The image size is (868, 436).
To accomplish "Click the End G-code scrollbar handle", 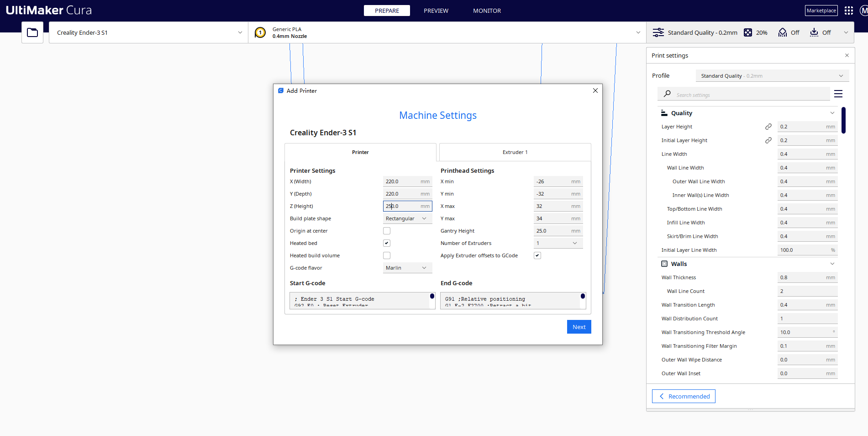I will (583, 296).
